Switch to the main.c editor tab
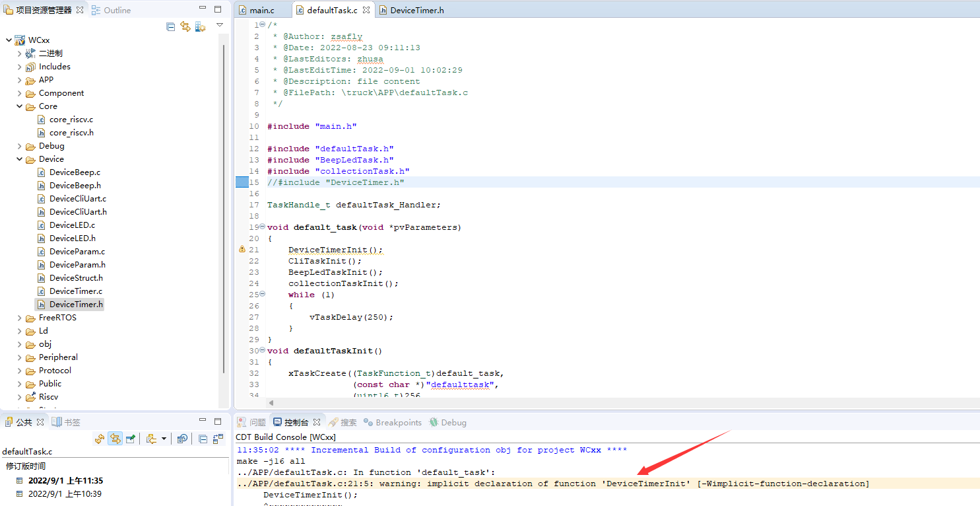 click(x=261, y=10)
